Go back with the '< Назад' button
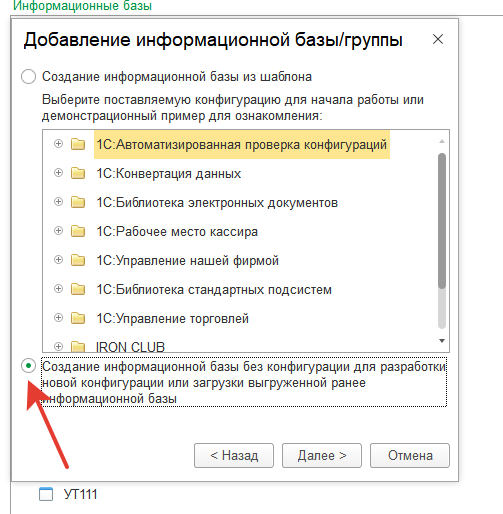This screenshot has width=503, height=514. [234, 455]
